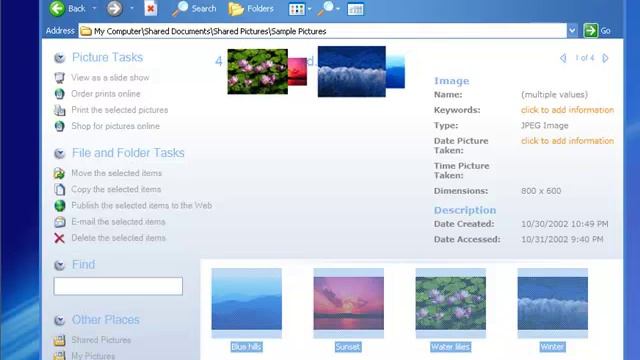Click the green Go arrow button

(x=591, y=31)
